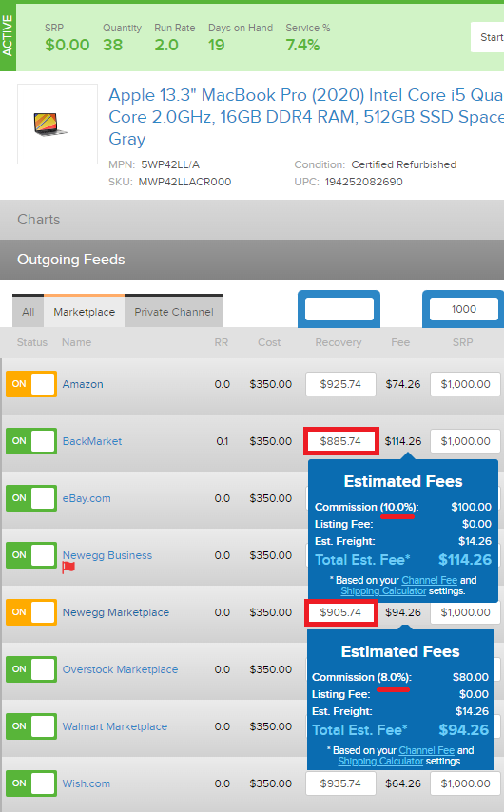Collapse the Outgoing Feeds section header
This screenshot has width=504, height=812.
coord(252,260)
